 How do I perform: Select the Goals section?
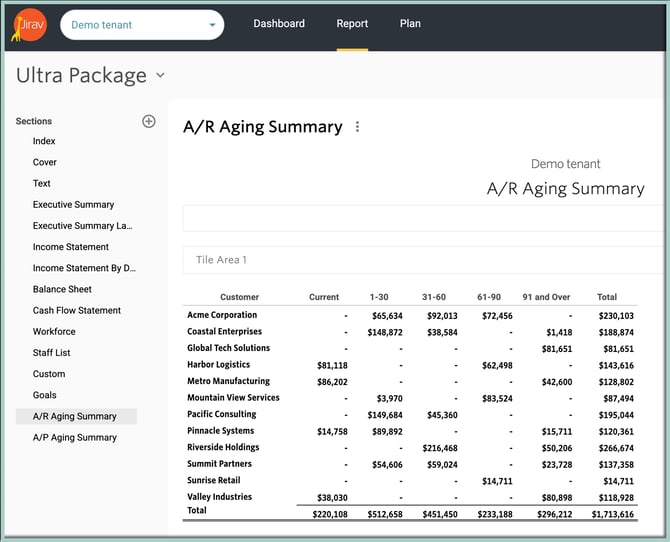pyautogui.click(x=46, y=395)
